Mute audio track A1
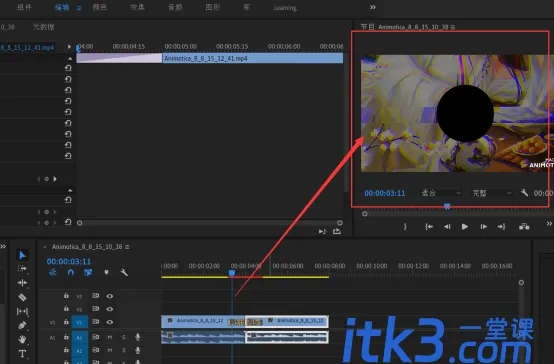Viewport: 554px width, 364px height. pos(110,337)
